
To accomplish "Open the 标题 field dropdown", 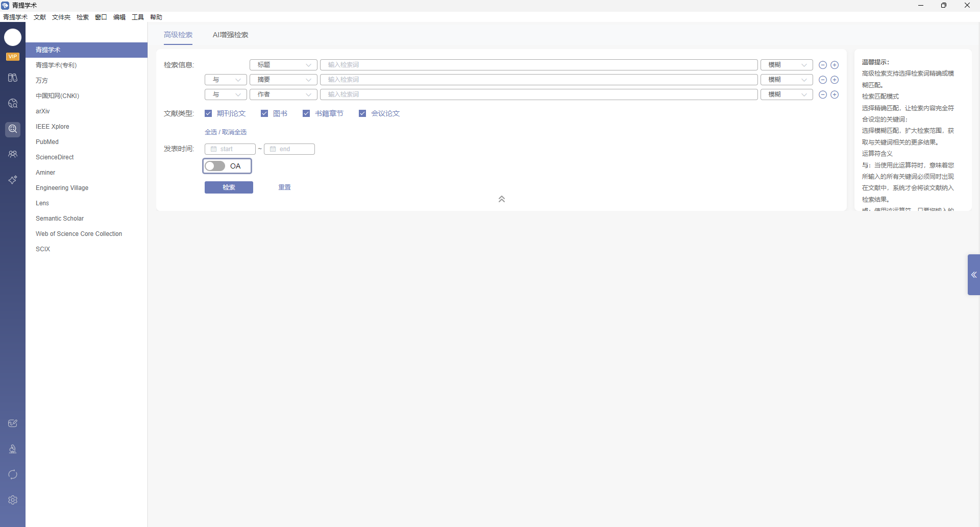I will click(x=283, y=65).
